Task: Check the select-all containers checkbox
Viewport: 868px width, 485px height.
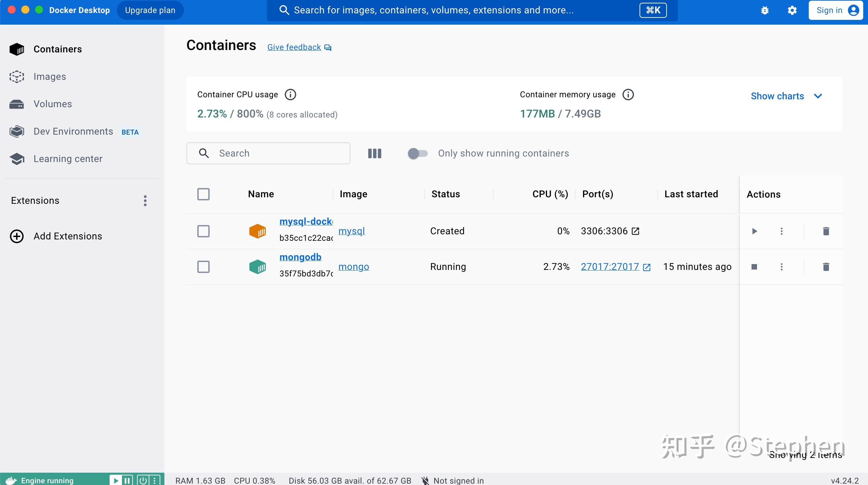Action: [x=203, y=194]
